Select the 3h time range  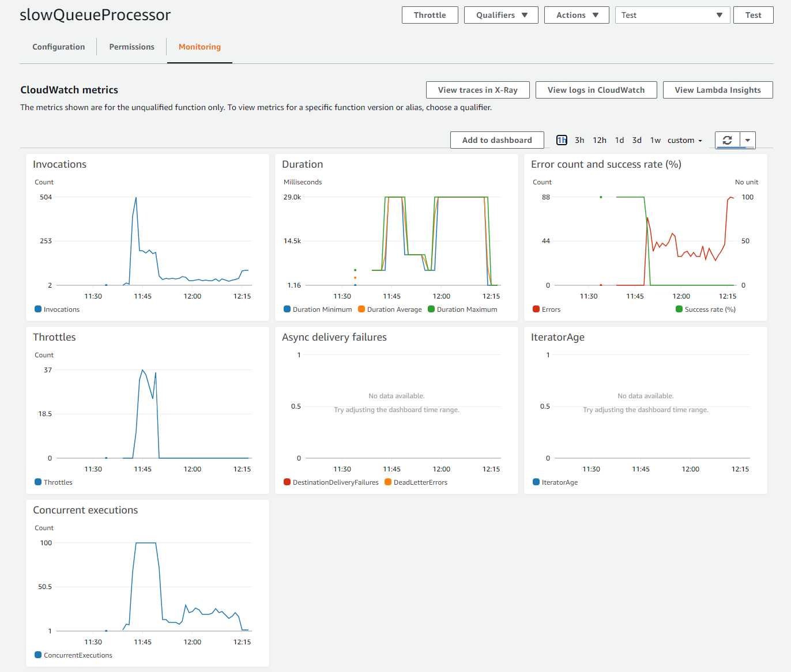tap(579, 139)
